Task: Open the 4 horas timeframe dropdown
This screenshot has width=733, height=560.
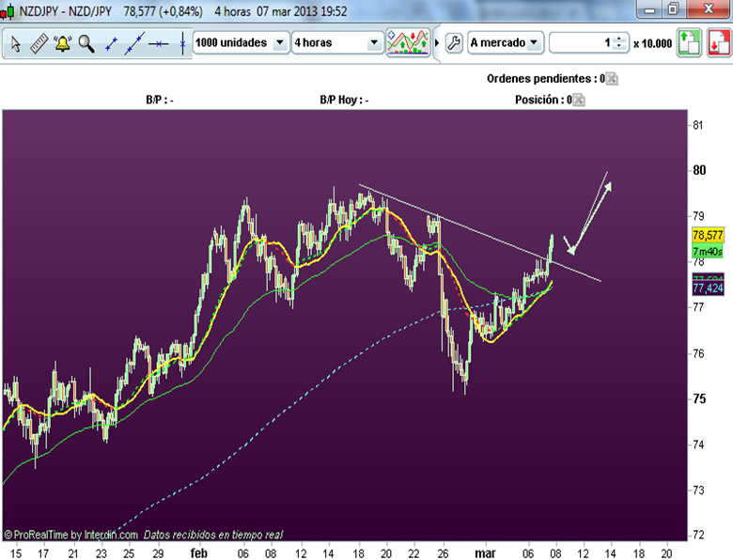Action: click(336, 42)
